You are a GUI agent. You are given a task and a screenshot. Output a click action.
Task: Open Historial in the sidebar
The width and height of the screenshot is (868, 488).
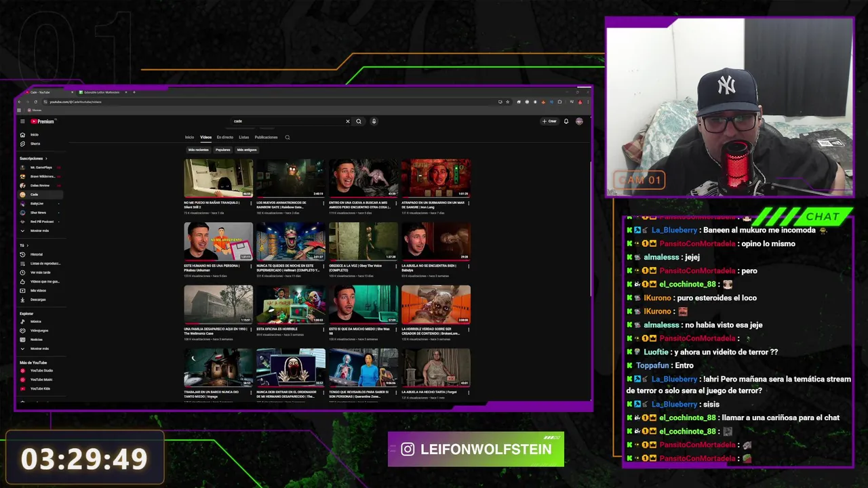point(41,254)
